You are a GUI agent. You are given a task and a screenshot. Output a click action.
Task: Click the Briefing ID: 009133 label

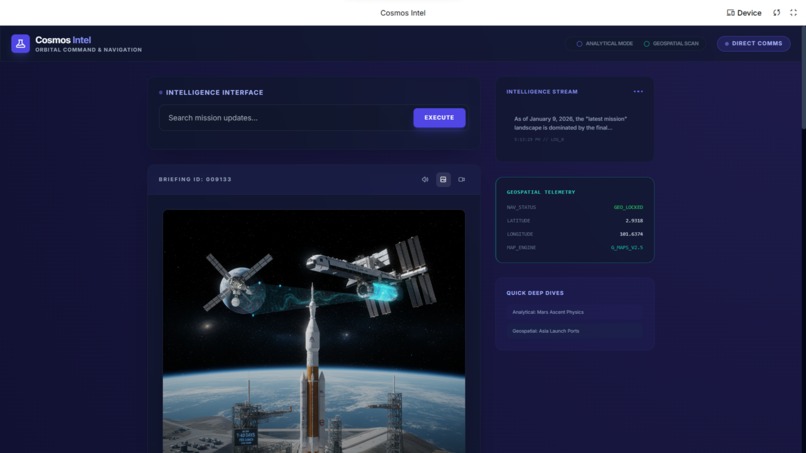195,179
